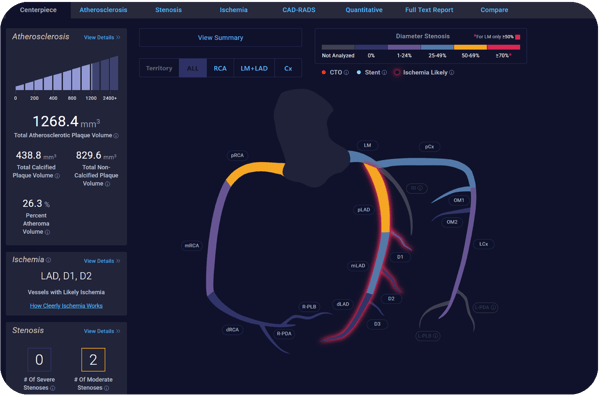This screenshot has height=398, width=600.
Task: Expand Stenosis View Details
Action: point(102,331)
